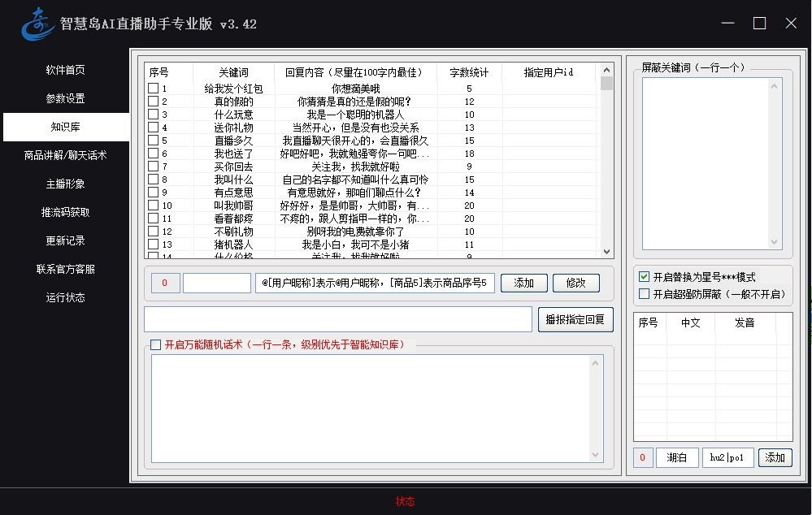Viewport: 812px width, 515px height.
Task: Open the 参数设置 menu item
Action: 65,98
